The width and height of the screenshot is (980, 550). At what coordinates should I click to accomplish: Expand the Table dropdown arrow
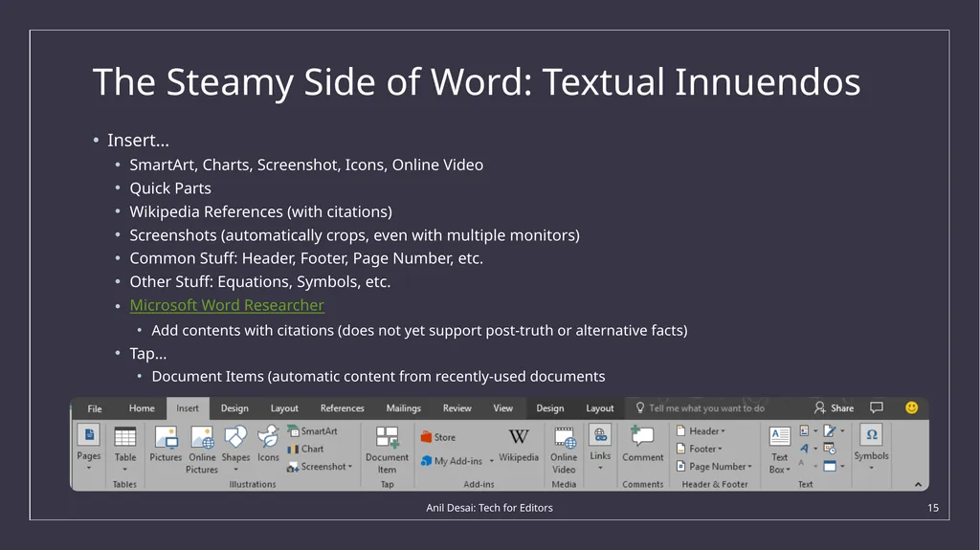tap(125, 470)
